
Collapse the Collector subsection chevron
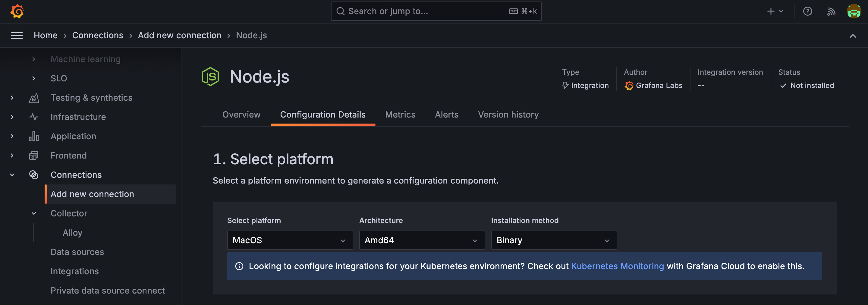pos(34,213)
